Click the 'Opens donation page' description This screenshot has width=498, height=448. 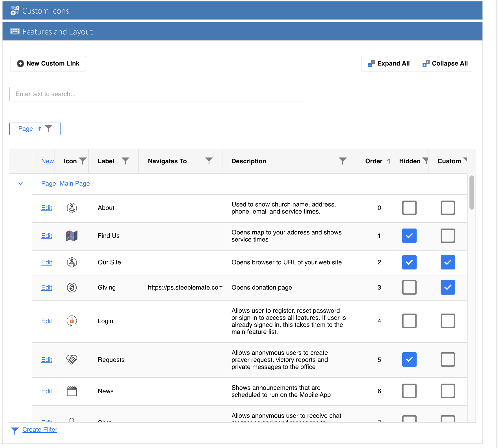click(x=262, y=287)
